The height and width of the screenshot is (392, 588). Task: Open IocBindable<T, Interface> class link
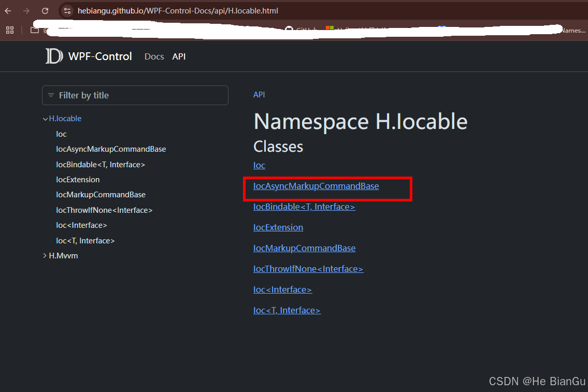304,207
